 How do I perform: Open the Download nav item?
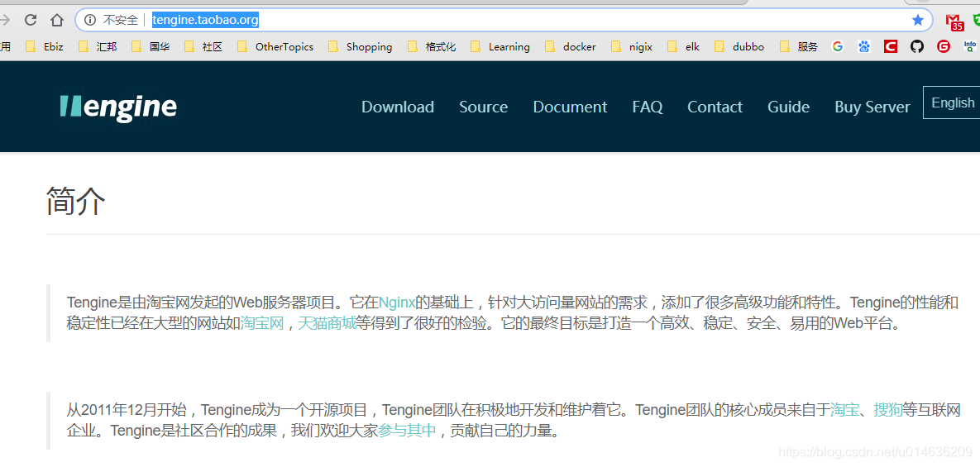pyautogui.click(x=398, y=107)
